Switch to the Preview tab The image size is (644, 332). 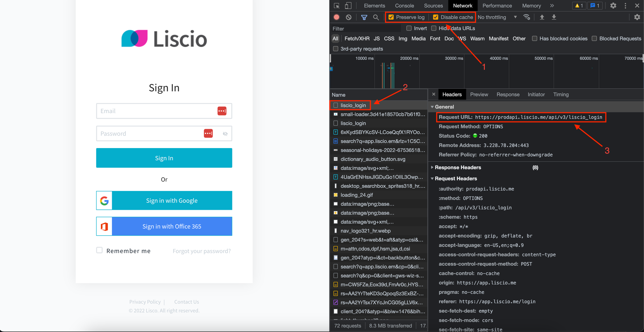click(479, 94)
